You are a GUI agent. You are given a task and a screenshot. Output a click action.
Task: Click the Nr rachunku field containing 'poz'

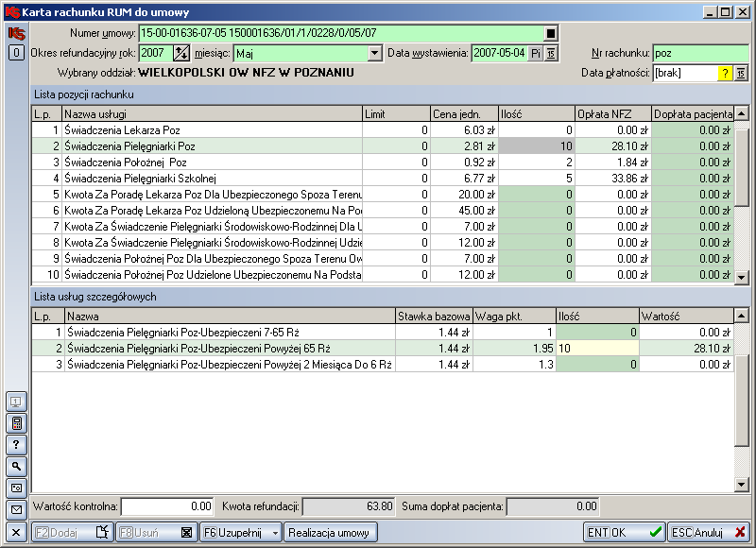[700, 53]
